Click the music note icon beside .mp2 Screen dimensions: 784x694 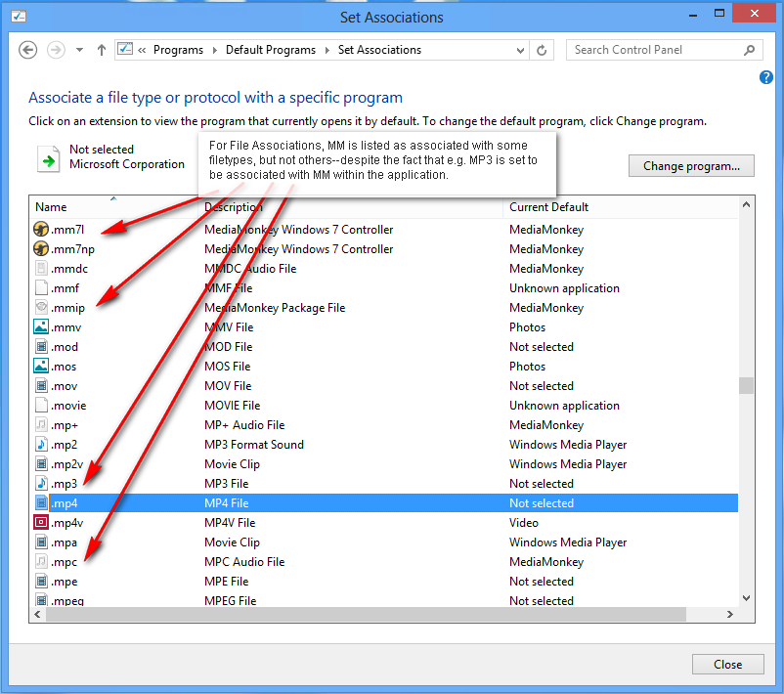41,444
